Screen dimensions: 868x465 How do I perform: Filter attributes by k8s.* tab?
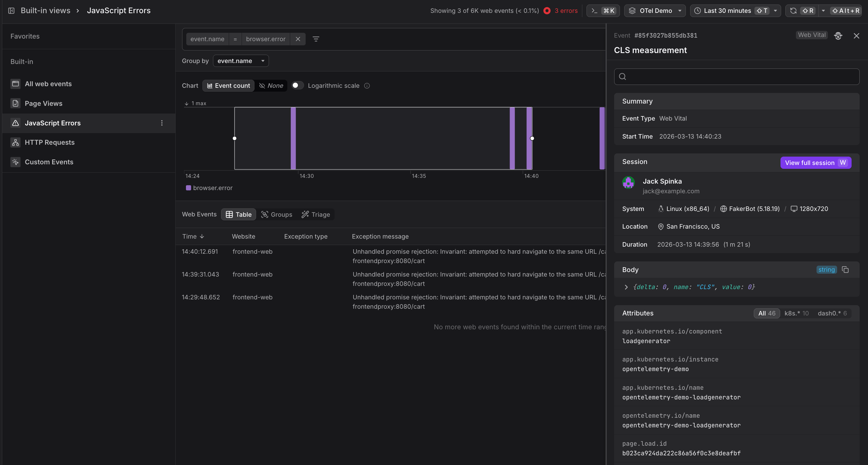click(796, 314)
